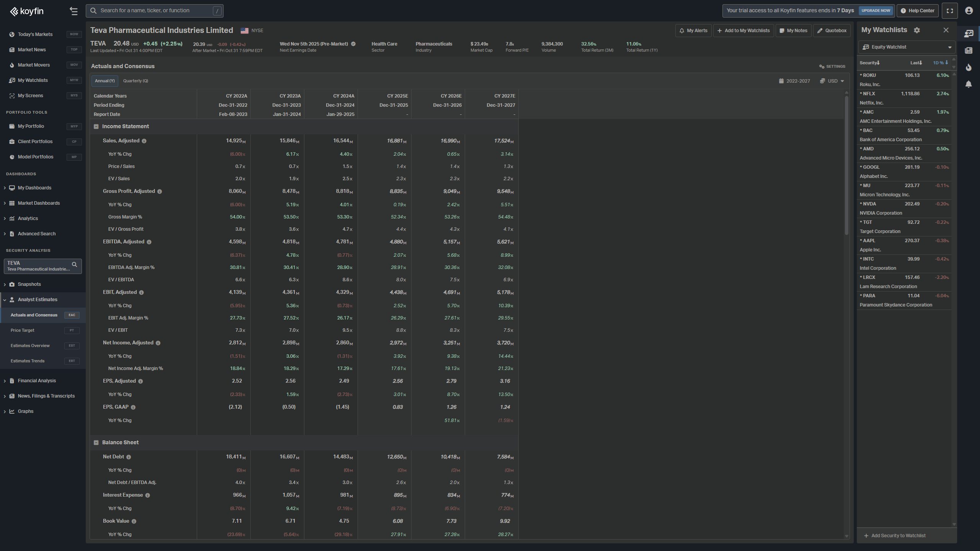Click watchlist settings gear icon
Viewport: 980px width, 551px height.
917,30
